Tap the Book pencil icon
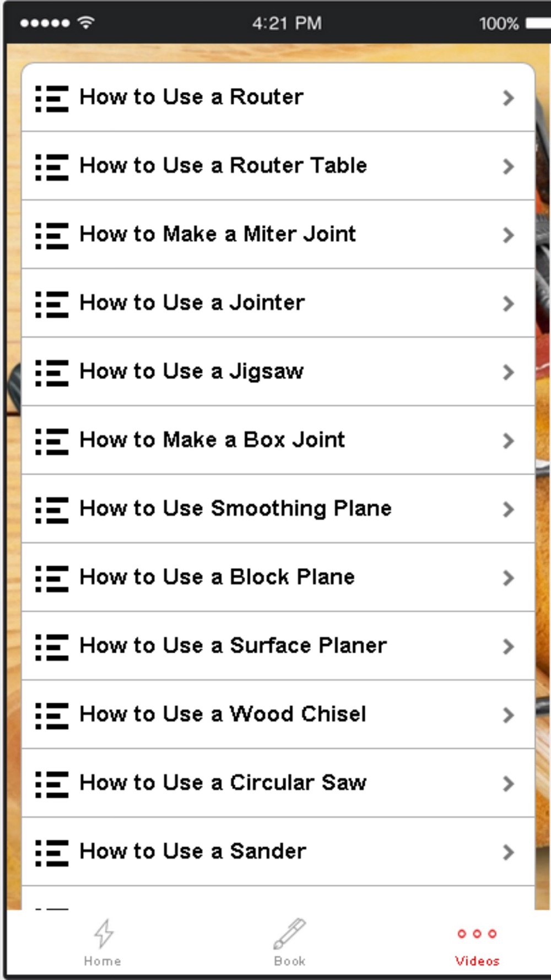This screenshot has width=551, height=980. click(x=290, y=934)
